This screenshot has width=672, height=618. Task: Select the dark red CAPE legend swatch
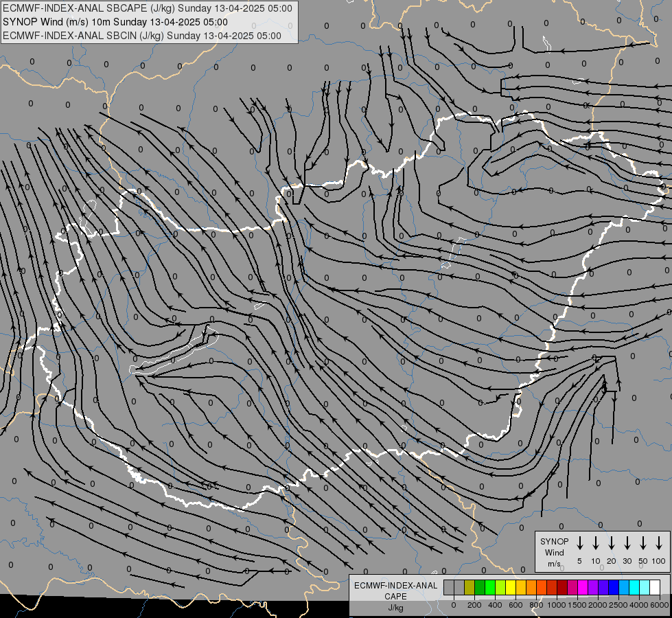pyautogui.click(x=562, y=587)
